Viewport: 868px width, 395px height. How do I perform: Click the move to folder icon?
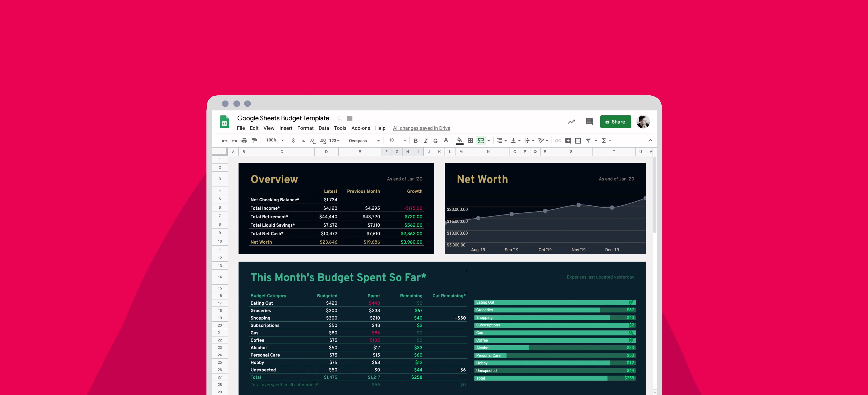[x=349, y=118]
